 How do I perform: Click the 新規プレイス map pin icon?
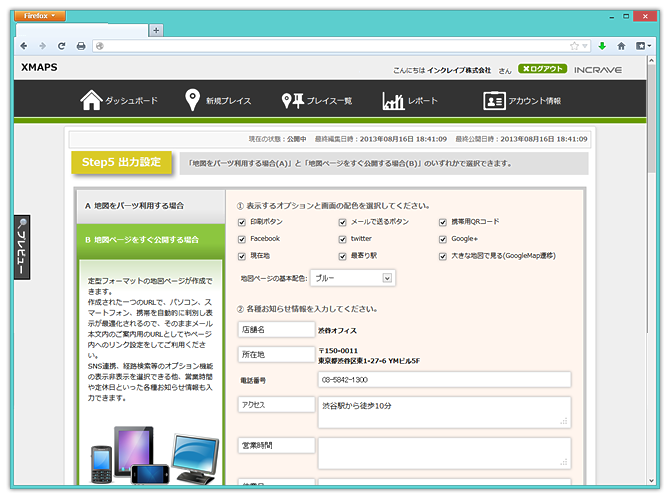point(193,100)
